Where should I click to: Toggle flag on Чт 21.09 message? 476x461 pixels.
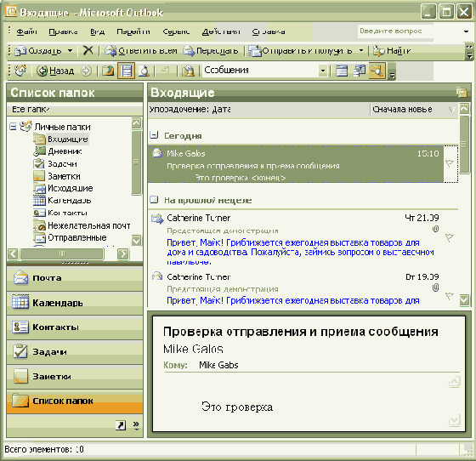(x=450, y=237)
